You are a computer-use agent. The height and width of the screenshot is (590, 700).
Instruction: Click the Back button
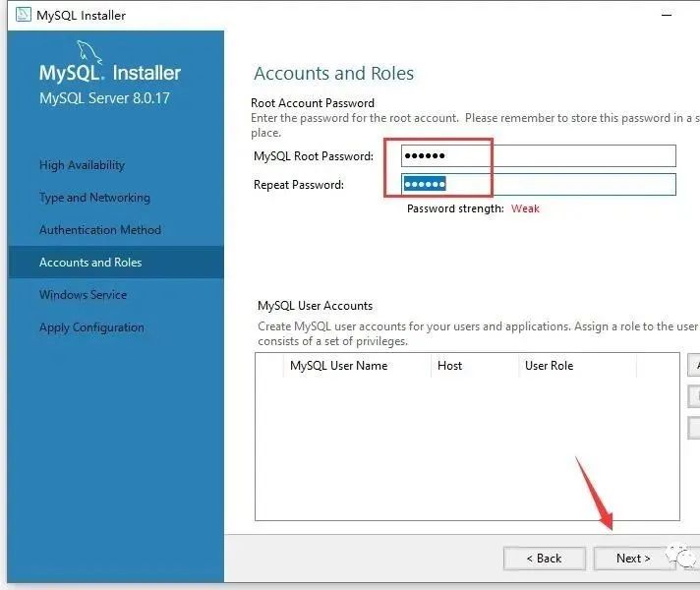click(545, 559)
